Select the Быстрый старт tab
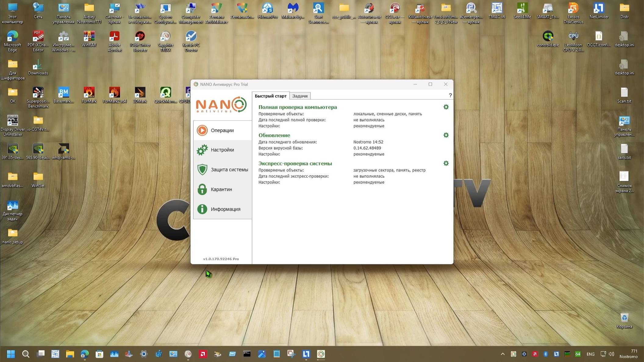 [270, 96]
